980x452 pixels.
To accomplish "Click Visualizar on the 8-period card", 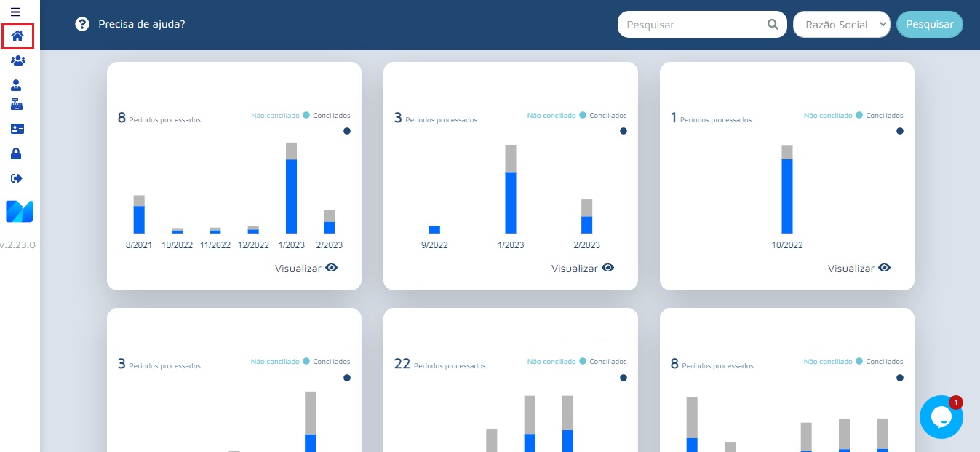I will click(x=306, y=269).
